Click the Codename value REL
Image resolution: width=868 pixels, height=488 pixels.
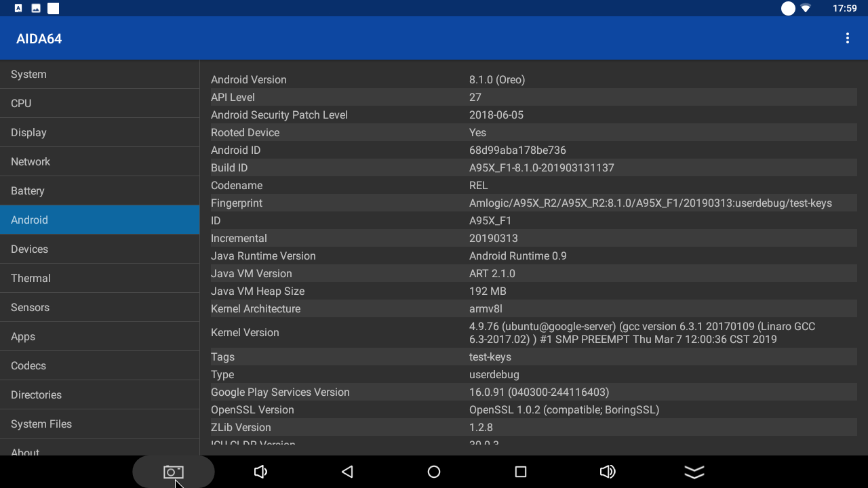tap(479, 186)
